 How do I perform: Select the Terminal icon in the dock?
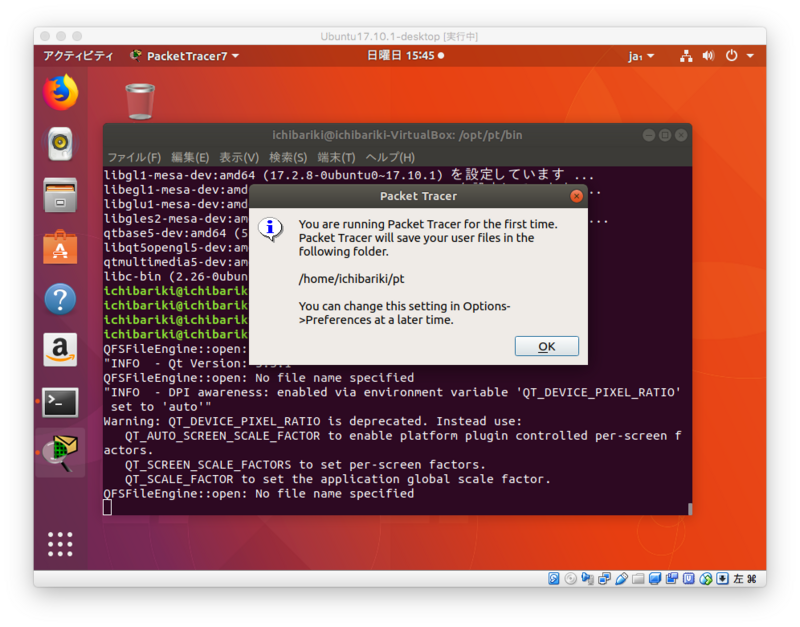(x=60, y=403)
